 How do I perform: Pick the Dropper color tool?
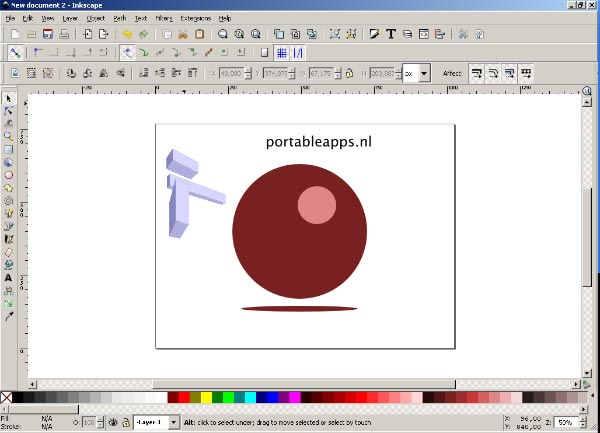(9, 316)
